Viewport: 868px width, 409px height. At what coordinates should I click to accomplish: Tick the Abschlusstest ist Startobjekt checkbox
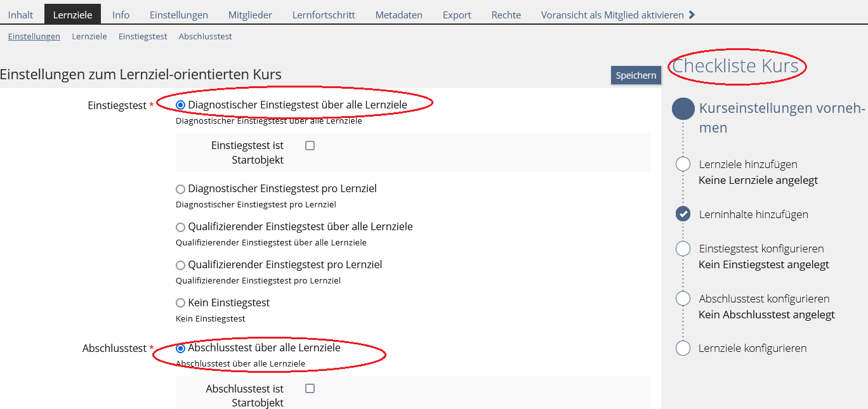tap(310, 389)
